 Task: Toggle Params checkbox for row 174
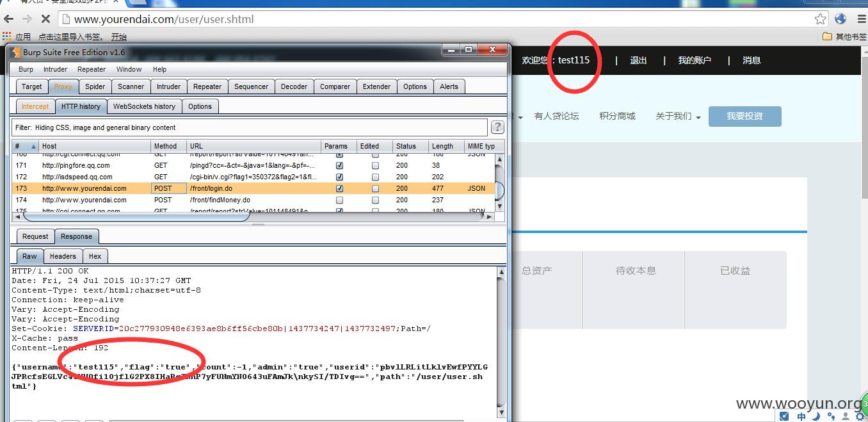click(339, 200)
